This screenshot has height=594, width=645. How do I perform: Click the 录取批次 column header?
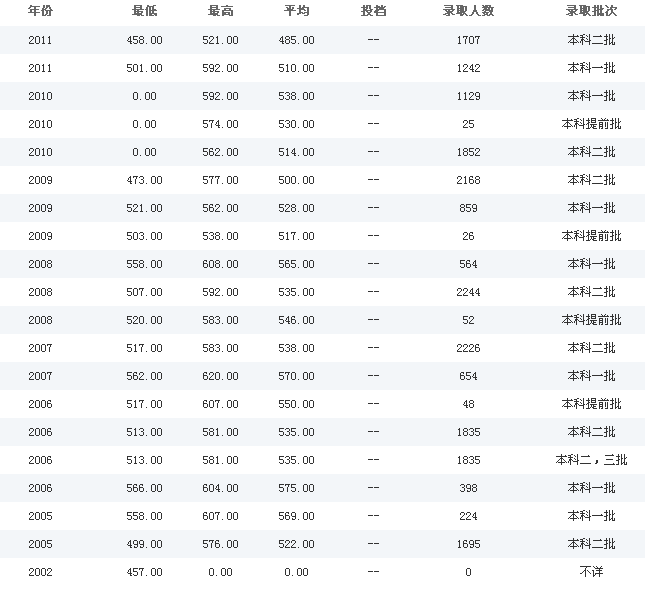tap(591, 11)
